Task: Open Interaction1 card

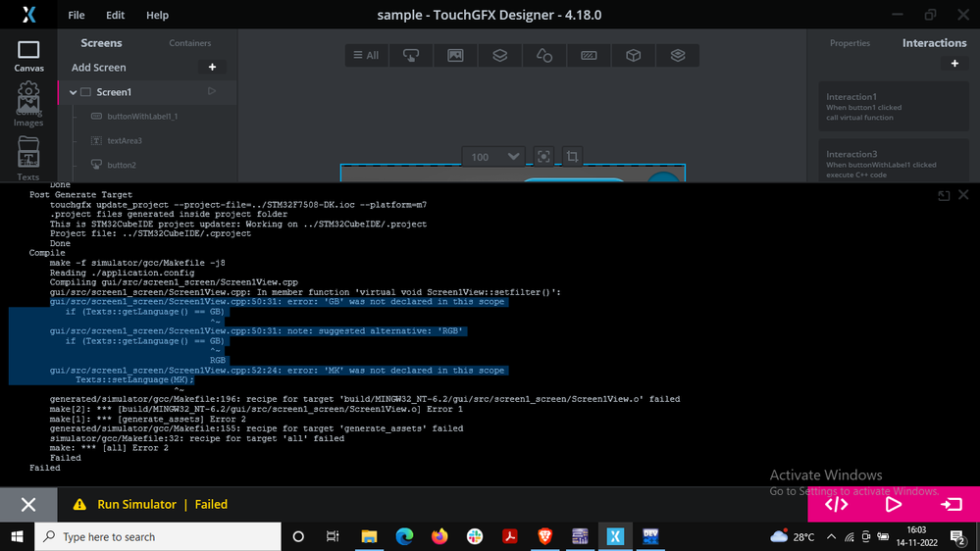Action: pos(894,106)
